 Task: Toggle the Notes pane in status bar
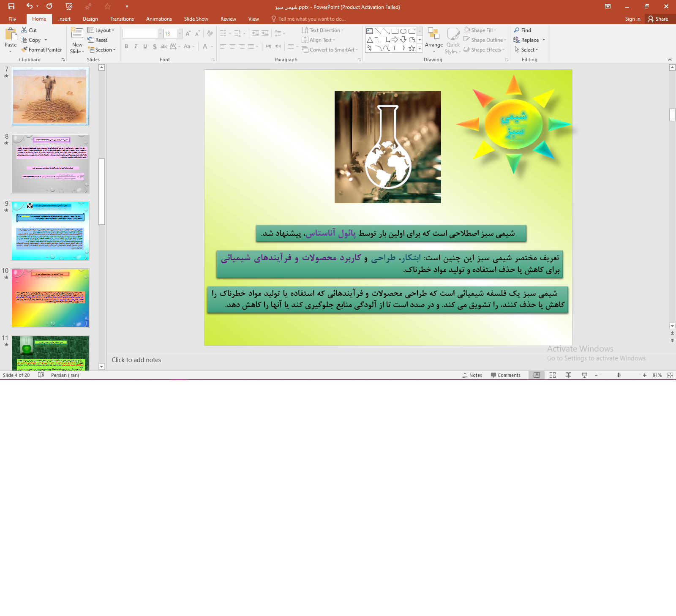tap(472, 375)
